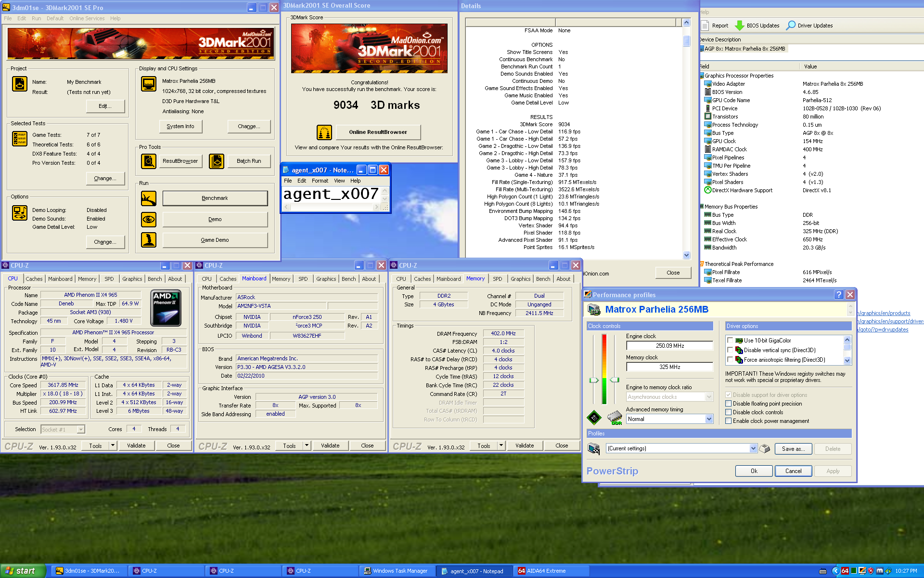Open the Windows Start menu
The image size is (924, 578).
click(23, 571)
